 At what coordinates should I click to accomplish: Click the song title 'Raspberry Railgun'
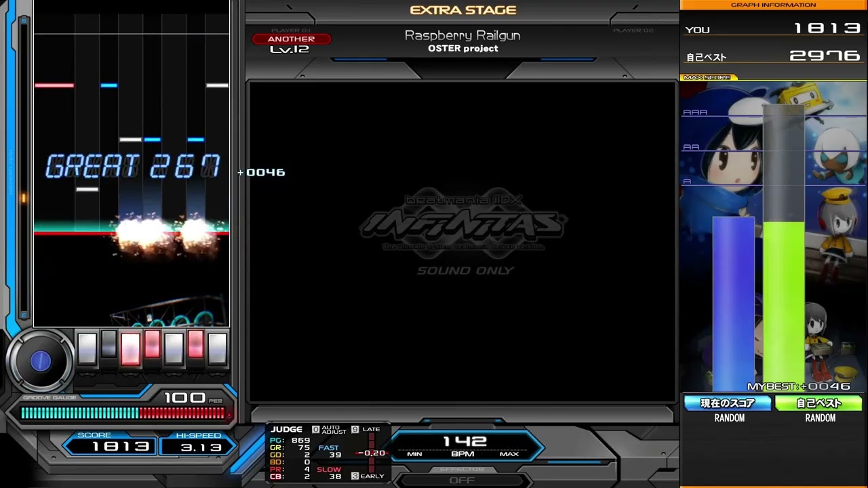click(x=462, y=36)
